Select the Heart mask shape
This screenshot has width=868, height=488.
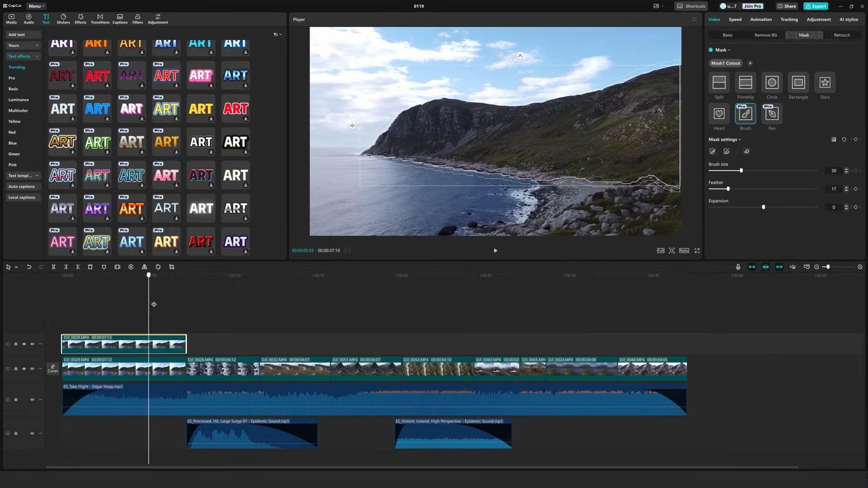click(719, 114)
